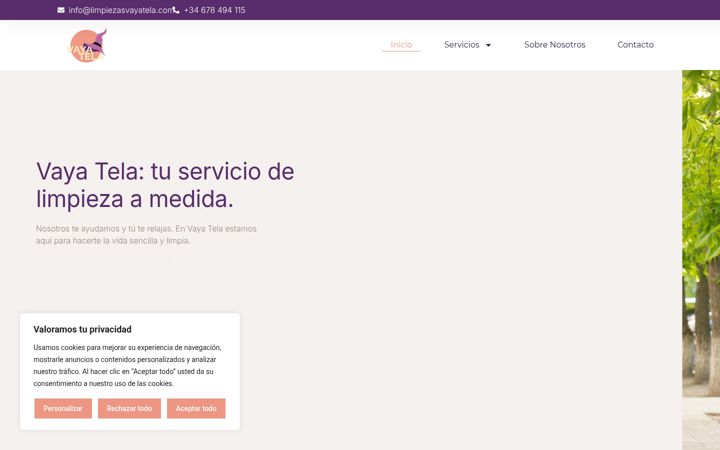Screen dimensions: 720x450
Task: Open Sobre Nosotros page
Action: (555, 45)
